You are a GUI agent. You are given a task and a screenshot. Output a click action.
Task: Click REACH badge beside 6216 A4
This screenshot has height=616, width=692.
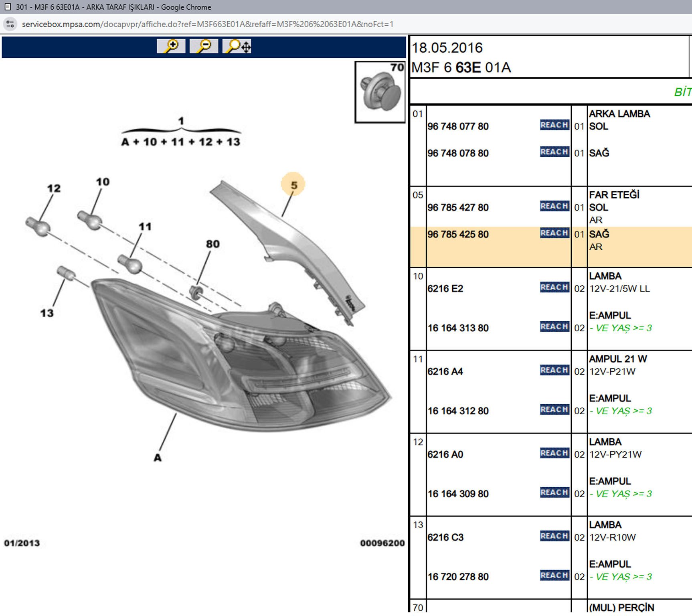click(x=554, y=370)
